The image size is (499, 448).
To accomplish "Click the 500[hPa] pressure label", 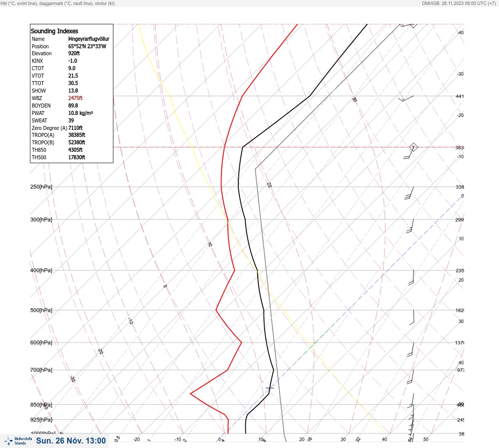I will click(41, 310).
